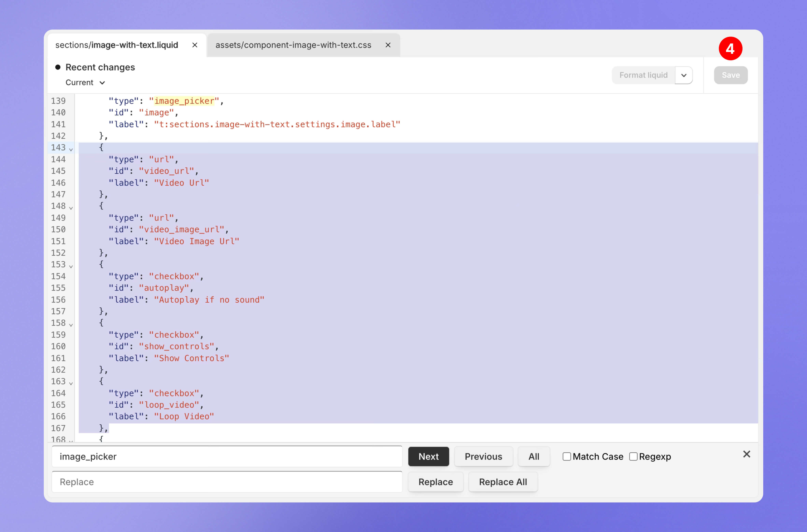Open the Format liquid dropdown arrow
Viewport: 807px width, 532px height.
(x=684, y=75)
